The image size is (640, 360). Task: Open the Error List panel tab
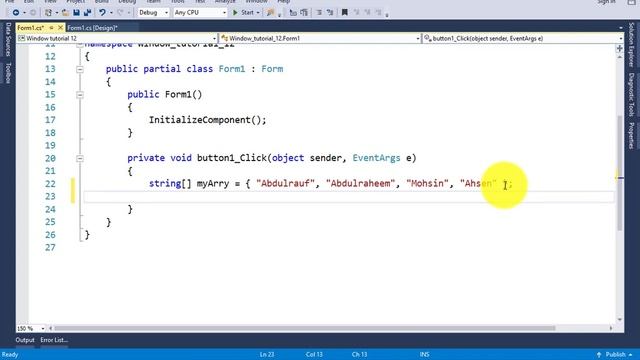54,340
